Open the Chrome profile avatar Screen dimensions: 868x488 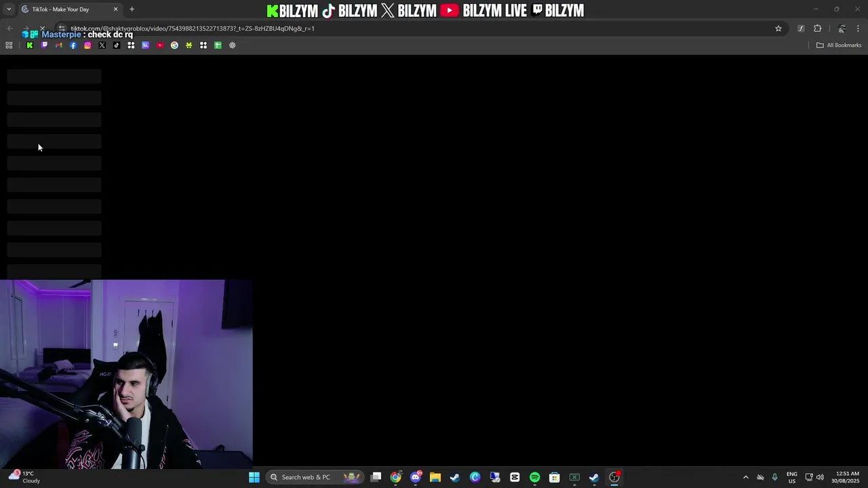842,28
